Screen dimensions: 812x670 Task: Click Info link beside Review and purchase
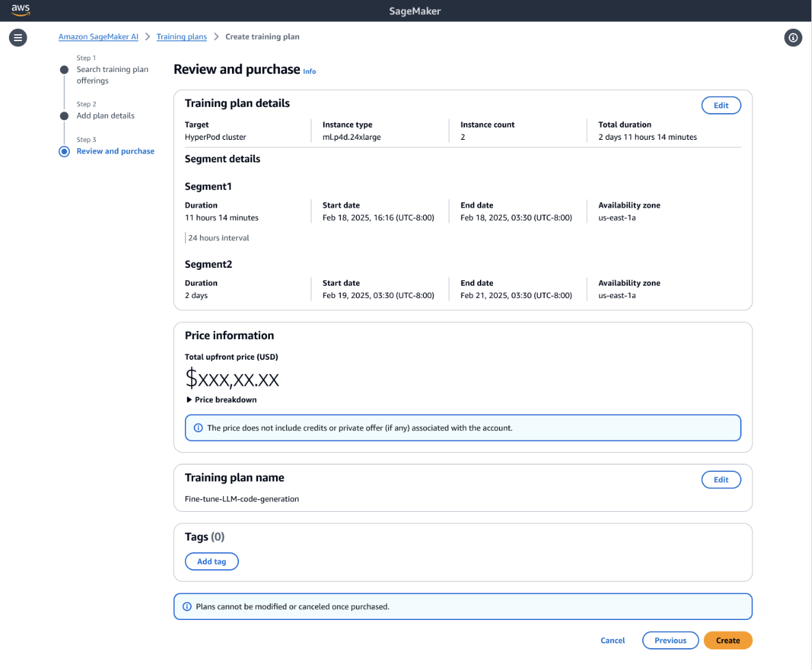(309, 71)
